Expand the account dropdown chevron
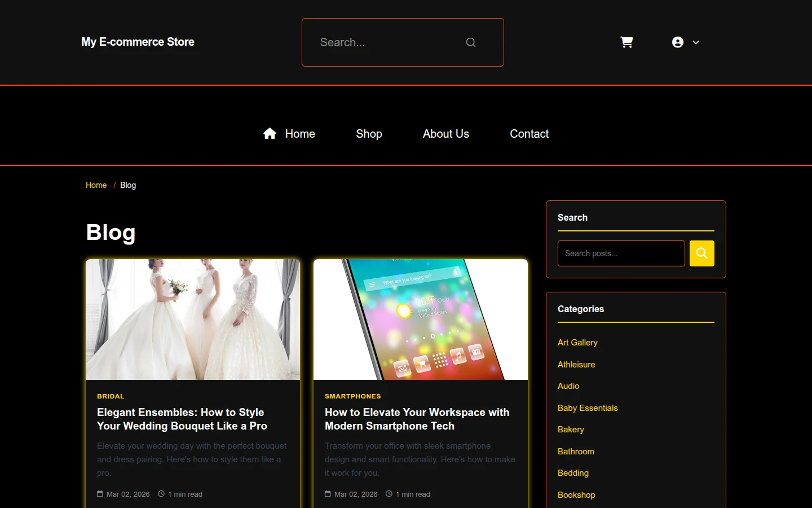The height and width of the screenshot is (508, 812). coord(696,42)
